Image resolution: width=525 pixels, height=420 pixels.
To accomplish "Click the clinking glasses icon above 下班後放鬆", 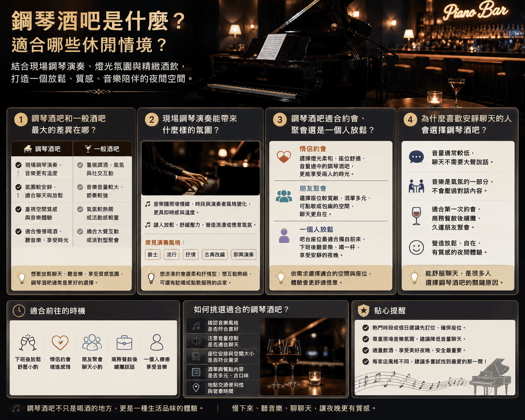I will (28, 343).
